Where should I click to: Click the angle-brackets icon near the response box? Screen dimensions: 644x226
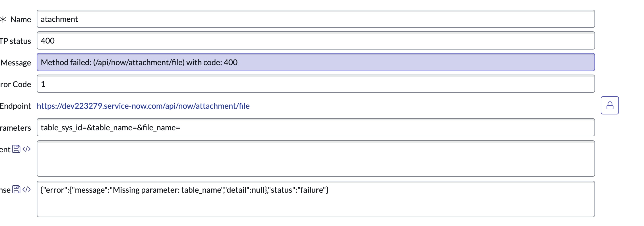(27, 189)
